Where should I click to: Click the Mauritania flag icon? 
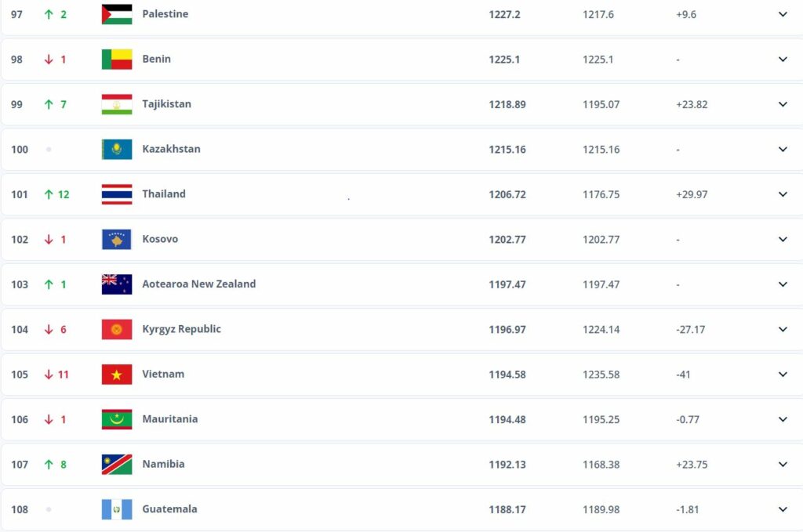pyautogui.click(x=117, y=419)
